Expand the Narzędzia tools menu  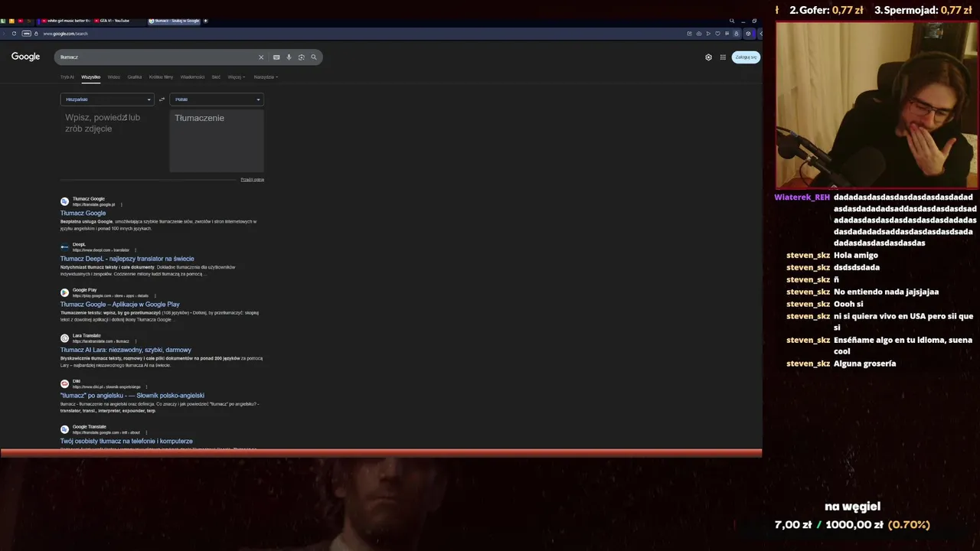coord(266,77)
